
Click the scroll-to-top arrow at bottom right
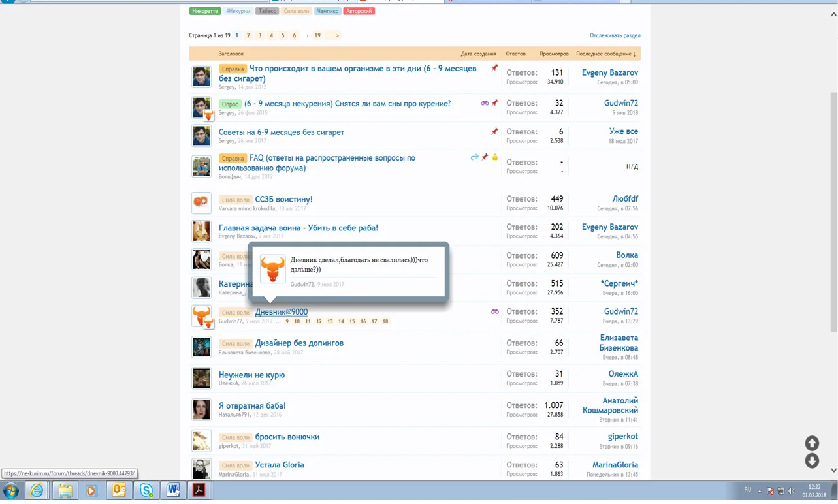[811, 443]
